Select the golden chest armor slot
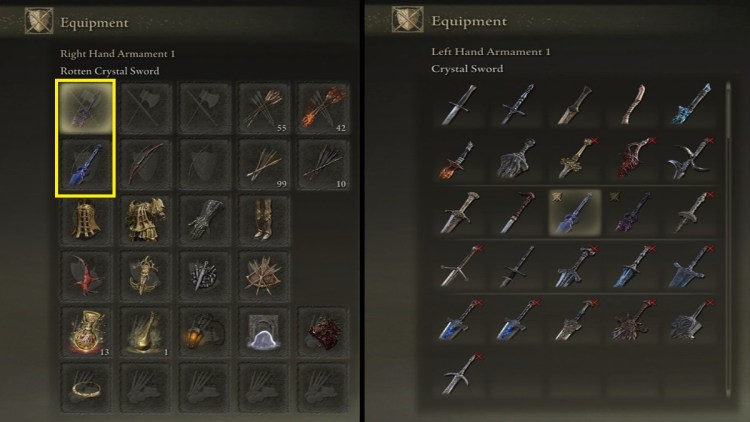750x422 pixels. (x=145, y=221)
